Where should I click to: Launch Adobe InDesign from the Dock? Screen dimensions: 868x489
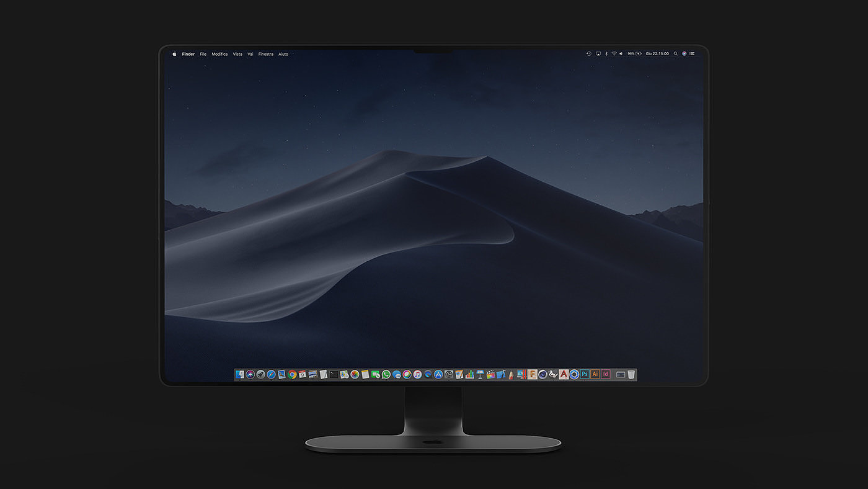[605, 375]
